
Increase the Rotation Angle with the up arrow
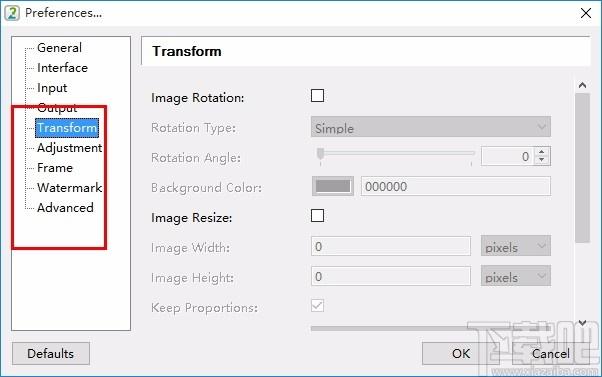tap(541, 152)
